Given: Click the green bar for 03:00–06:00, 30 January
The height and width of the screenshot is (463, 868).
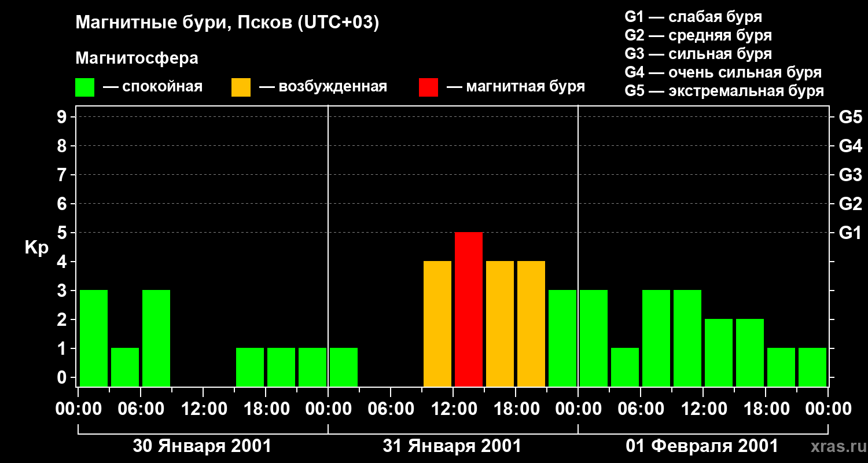Looking at the screenshot, I should click(125, 367).
